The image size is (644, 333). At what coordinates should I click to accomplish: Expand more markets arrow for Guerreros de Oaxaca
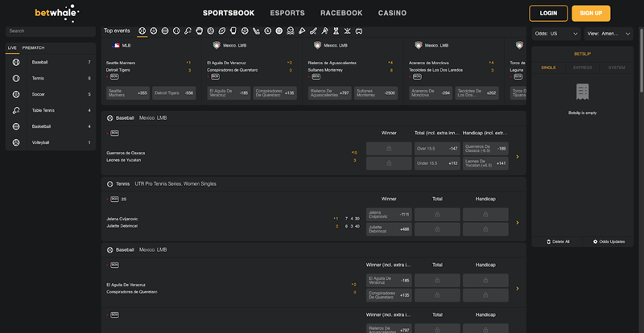(517, 156)
